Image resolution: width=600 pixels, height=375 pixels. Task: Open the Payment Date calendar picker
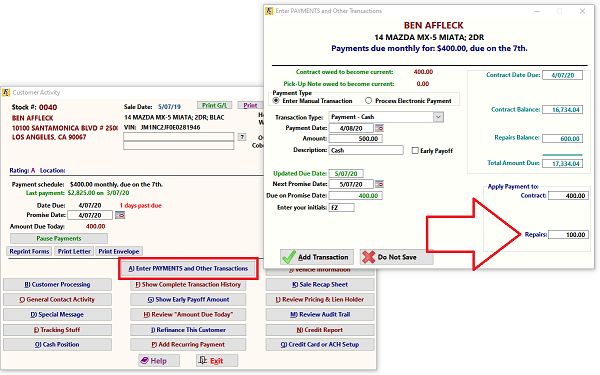coord(379,128)
